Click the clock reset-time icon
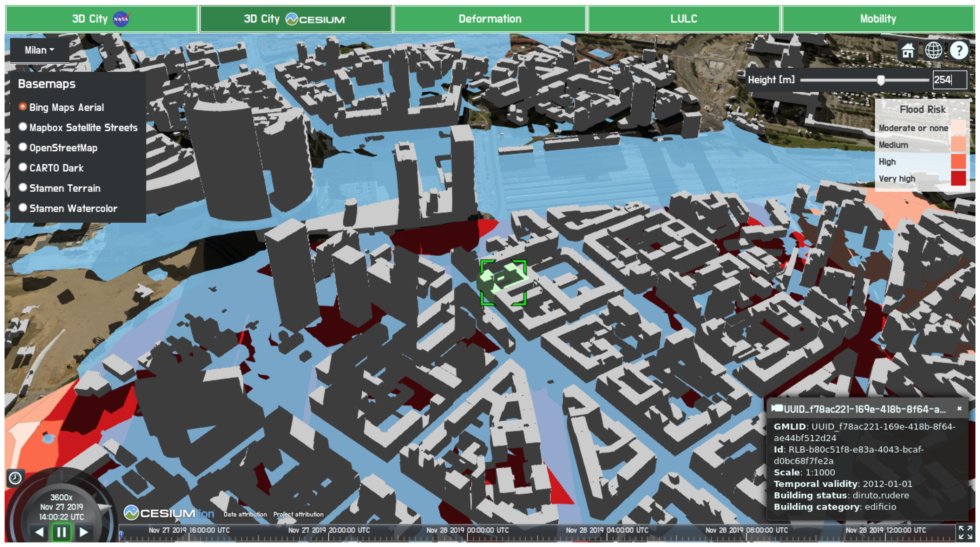This screenshot has width=980, height=547. (15, 478)
